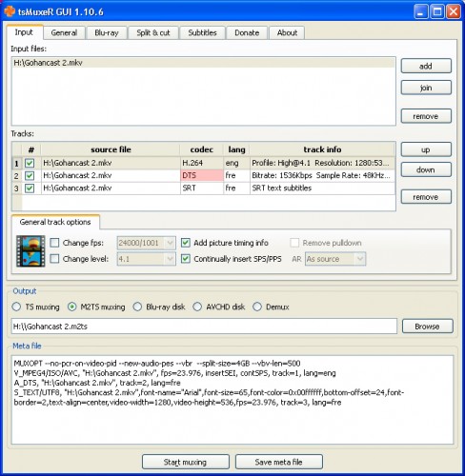The height and width of the screenshot is (476, 465).
Task: Move the selected track with the up button
Action: (x=426, y=149)
